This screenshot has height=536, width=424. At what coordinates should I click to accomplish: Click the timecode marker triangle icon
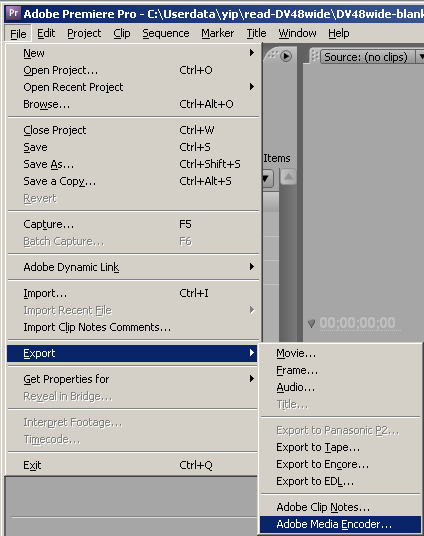[311, 323]
